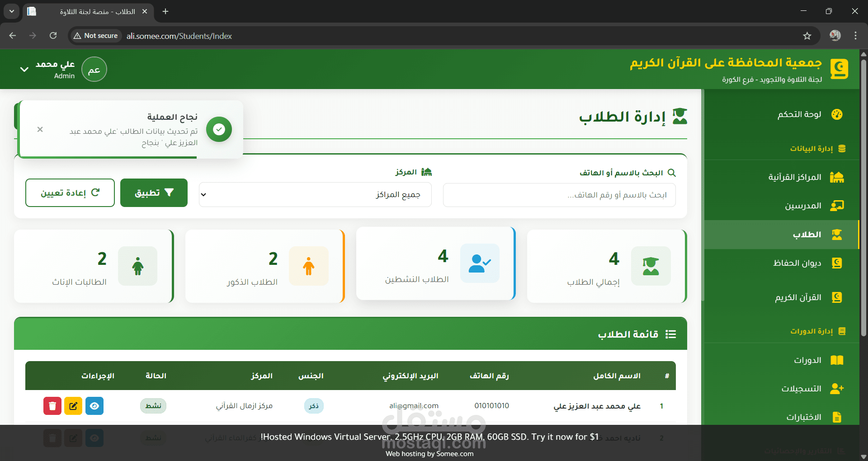Delete student علي محمد with red trash
Viewport: 868px width, 461px height.
[x=52, y=406]
